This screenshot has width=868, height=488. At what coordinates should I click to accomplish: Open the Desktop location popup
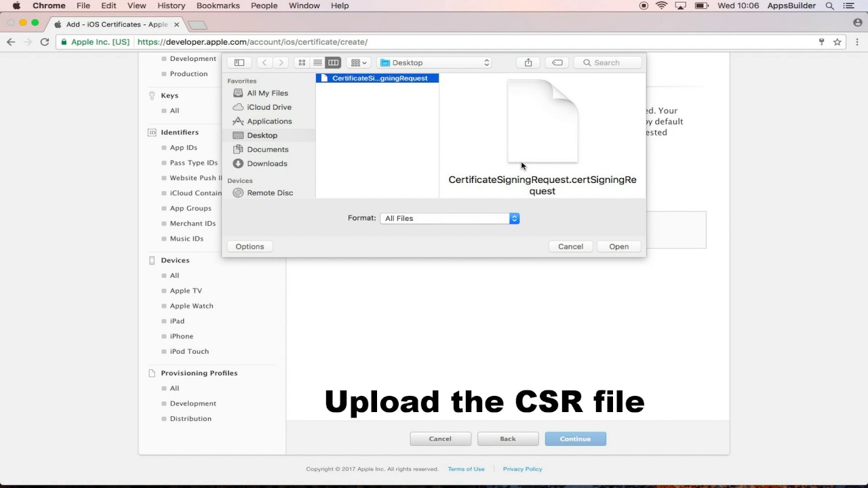click(435, 62)
